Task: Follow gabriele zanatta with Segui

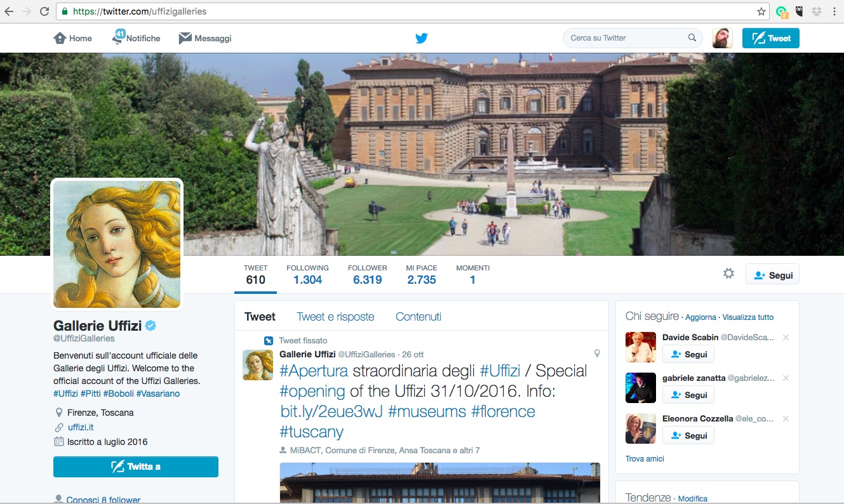Action: (688, 395)
